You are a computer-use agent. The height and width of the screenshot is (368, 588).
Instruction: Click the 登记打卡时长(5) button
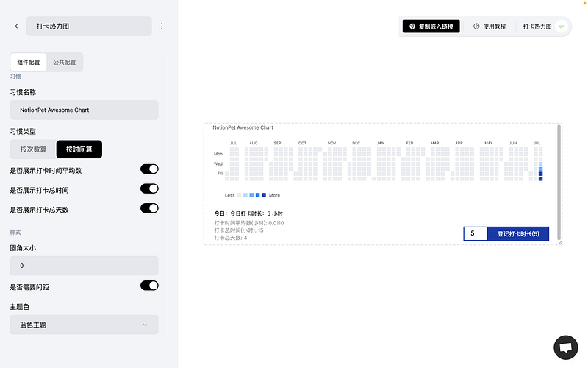click(x=518, y=233)
